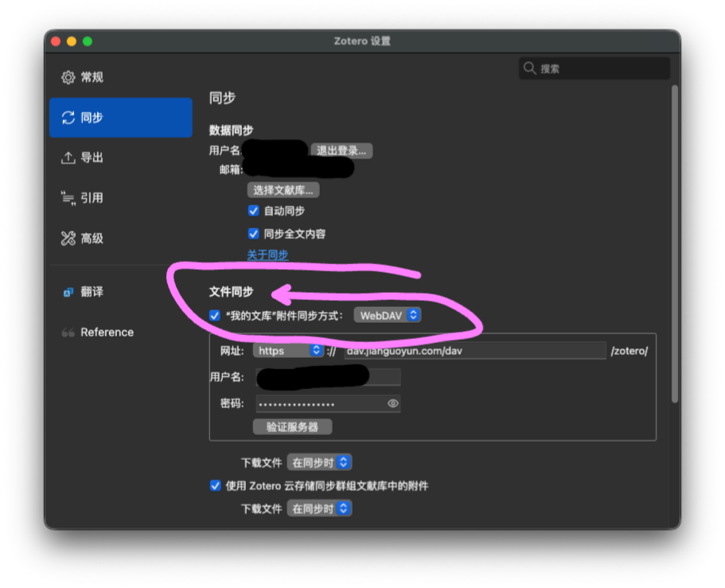The height and width of the screenshot is (588, 725).
Task: Click the 验证服务器 verify server button
Action: click(292, 426)
